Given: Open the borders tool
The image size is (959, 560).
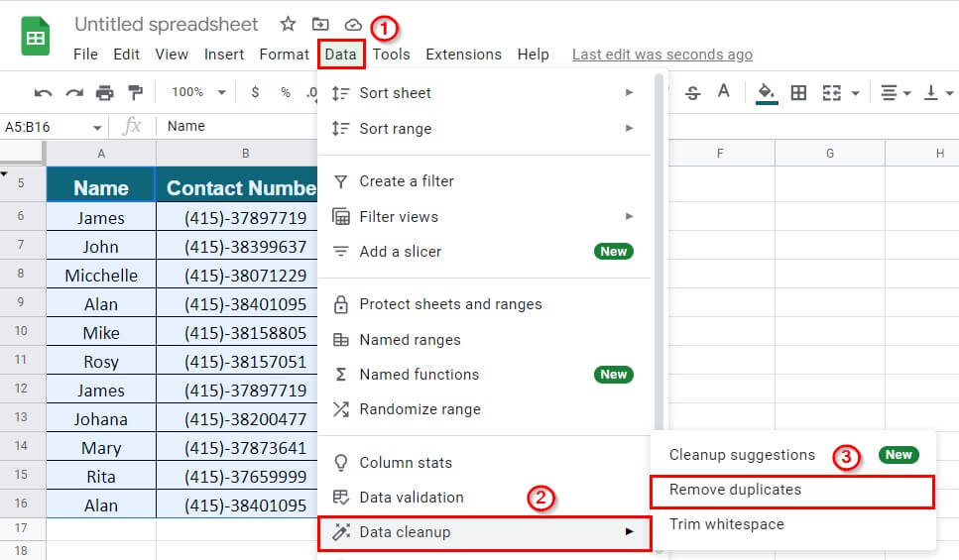Looking at the screenshot, I should 798,93.
